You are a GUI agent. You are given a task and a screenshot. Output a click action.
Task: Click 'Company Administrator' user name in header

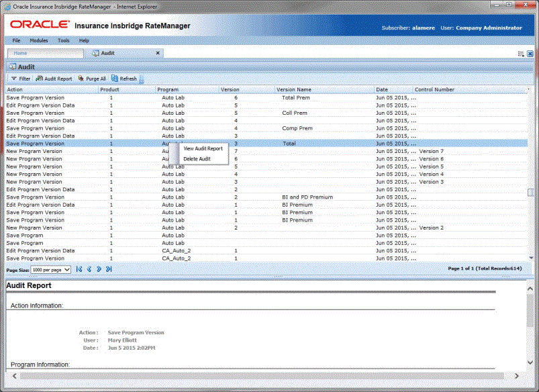coord(489,28)
